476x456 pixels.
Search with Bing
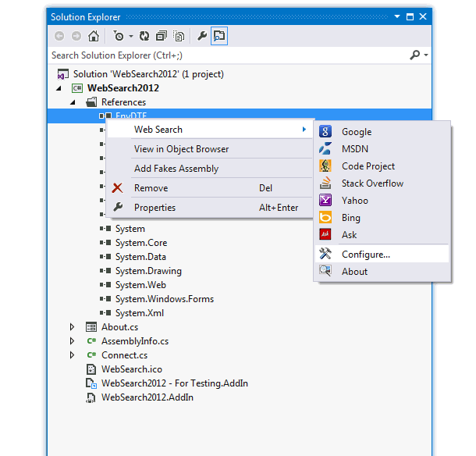tap(382, 218)
